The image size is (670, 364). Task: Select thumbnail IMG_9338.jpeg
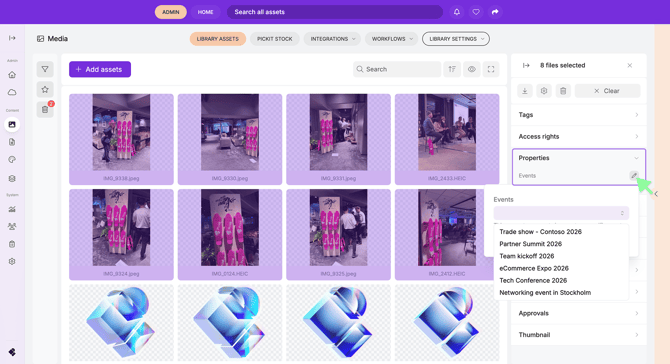tap(121, 139)
